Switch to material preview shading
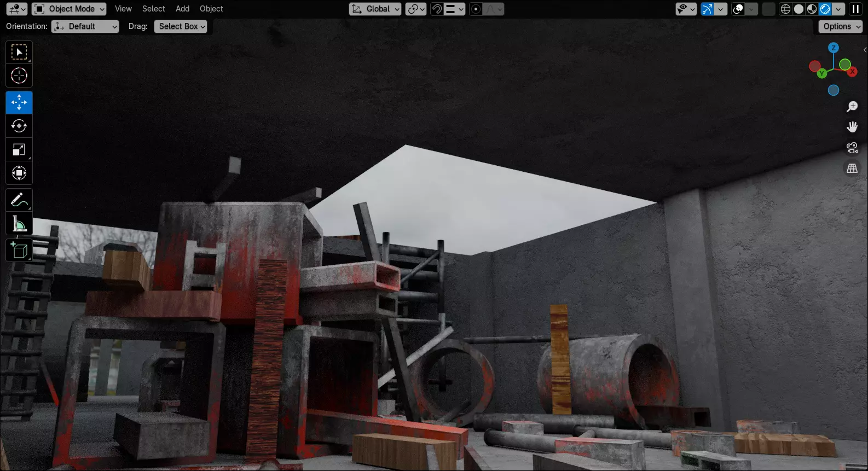This screenshot has width=868, height=471. [x=812, y=9]
